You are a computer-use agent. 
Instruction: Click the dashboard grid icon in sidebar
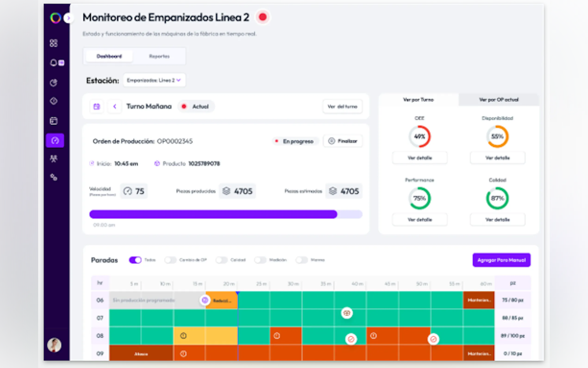(x=53, y=43)
